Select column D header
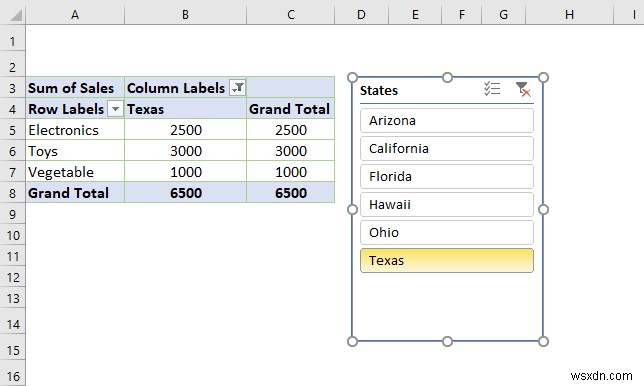The image size is (644, 386). pos(361,15)
